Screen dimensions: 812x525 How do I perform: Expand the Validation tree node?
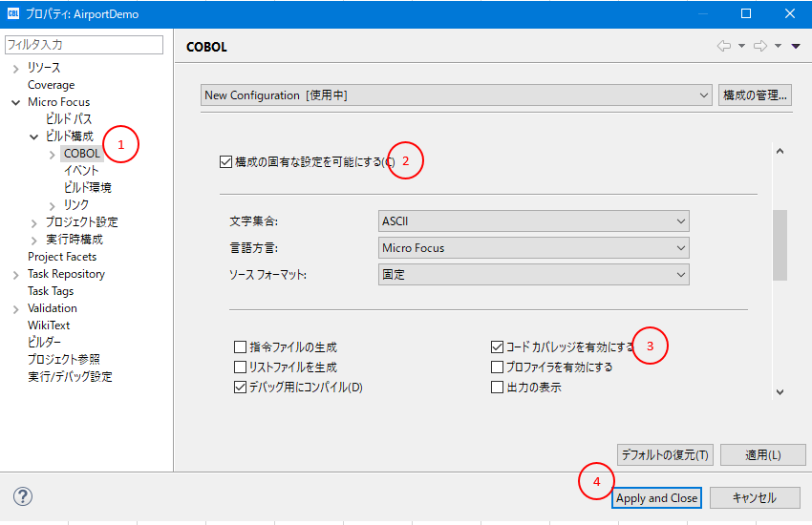point(15,309)
